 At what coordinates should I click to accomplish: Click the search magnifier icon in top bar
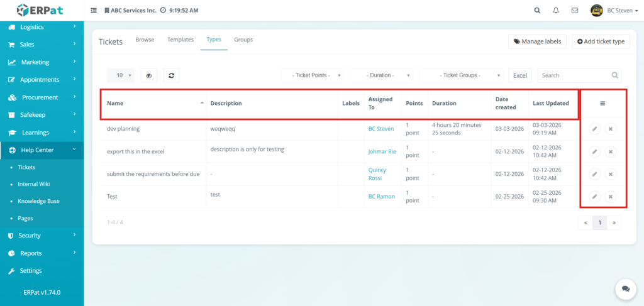click(536, 11)
